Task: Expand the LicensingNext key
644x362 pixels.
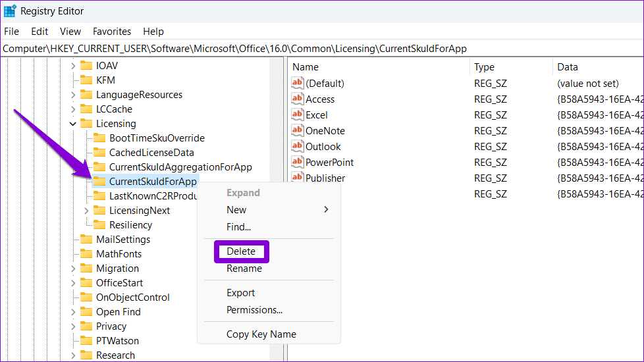Action: tap(86, 211)
